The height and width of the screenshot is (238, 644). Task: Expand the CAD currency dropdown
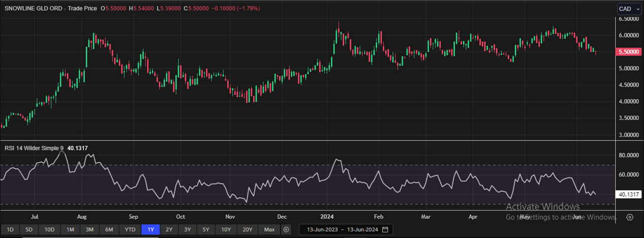coord(629,9)
